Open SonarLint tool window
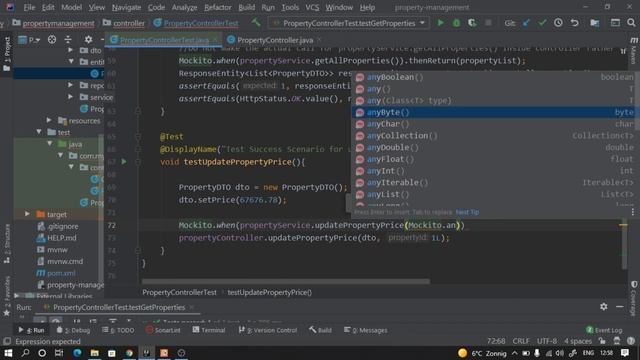The width and height of the screenshot is (640, 360). [x=163, y=330]
